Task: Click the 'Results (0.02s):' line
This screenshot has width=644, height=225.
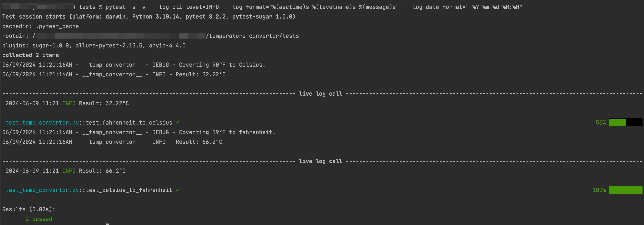Action: tap(29, 209)
